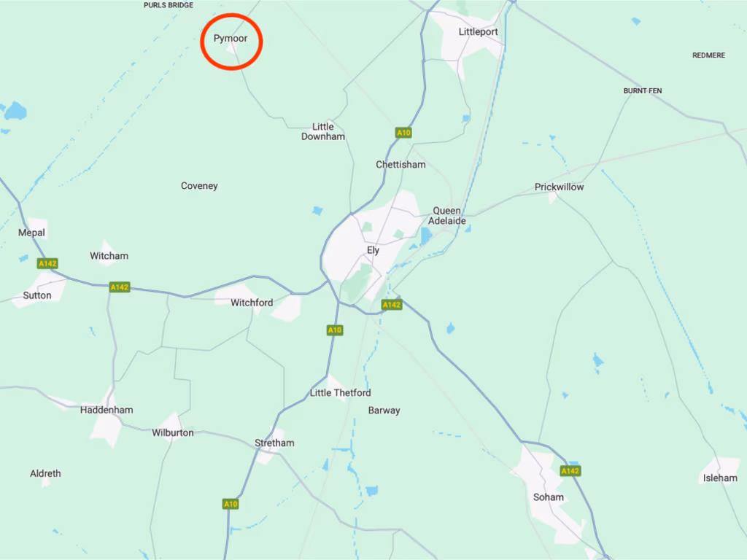Select the Little Thetford label
The height and width of the screenshot is (560, 747).
(340, 393)
